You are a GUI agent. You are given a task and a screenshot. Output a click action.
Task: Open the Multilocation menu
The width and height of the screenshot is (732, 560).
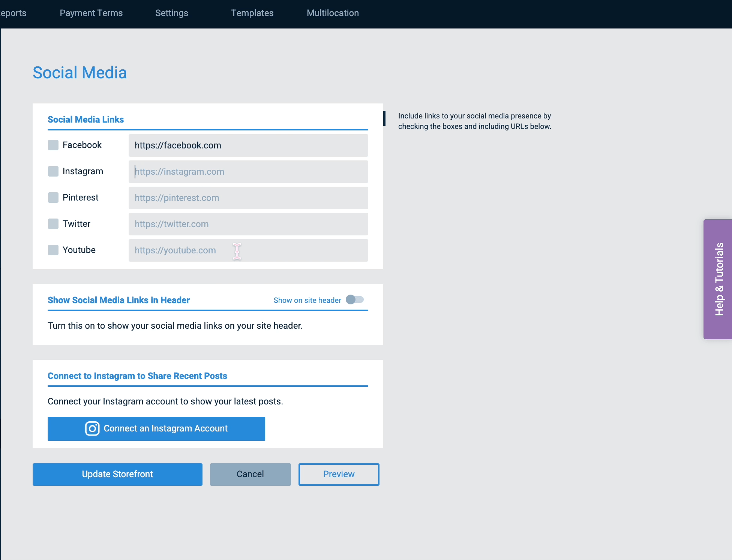pos(333,13)
